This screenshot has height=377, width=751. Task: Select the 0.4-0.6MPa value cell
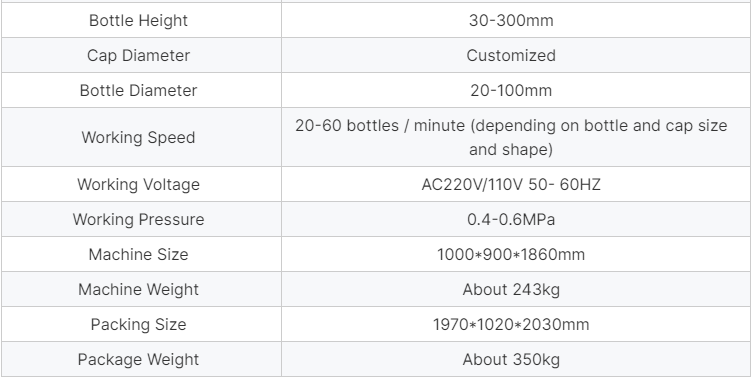tap(516, 219)
